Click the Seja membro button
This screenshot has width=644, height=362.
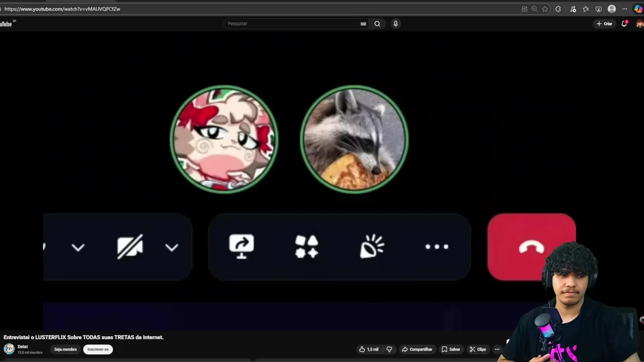pos(65,349)
